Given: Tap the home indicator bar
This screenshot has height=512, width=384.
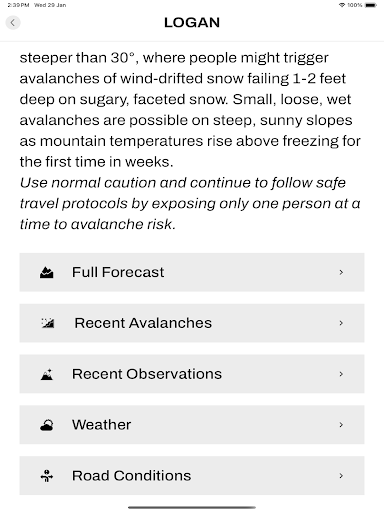Looking at the screenshot, I should pos(192,507).
